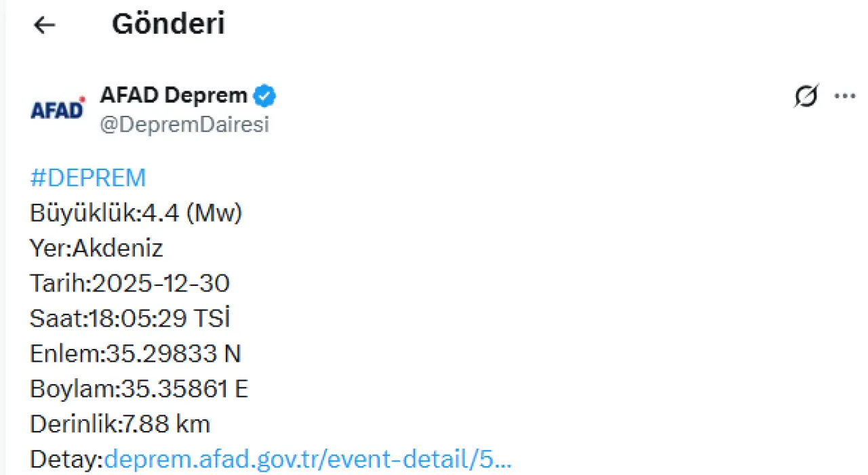Open the three-dot more options menu
Viewport: 868px width, 475px height.
click(x=844, y=97)
